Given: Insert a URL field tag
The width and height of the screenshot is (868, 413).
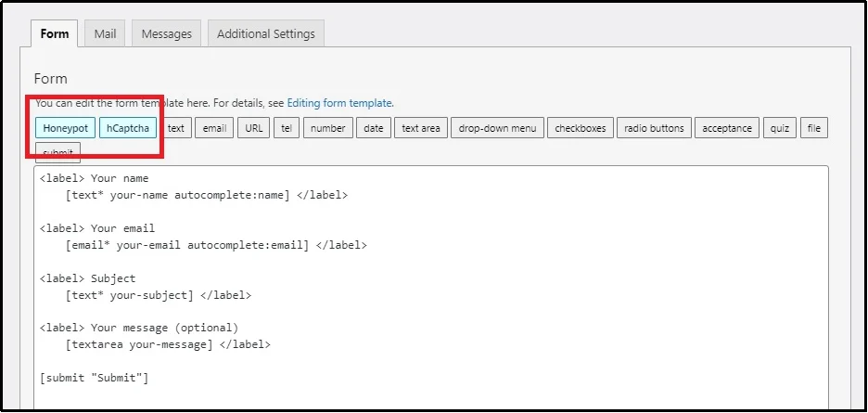Looking at the screenshot, I should 253,128.
